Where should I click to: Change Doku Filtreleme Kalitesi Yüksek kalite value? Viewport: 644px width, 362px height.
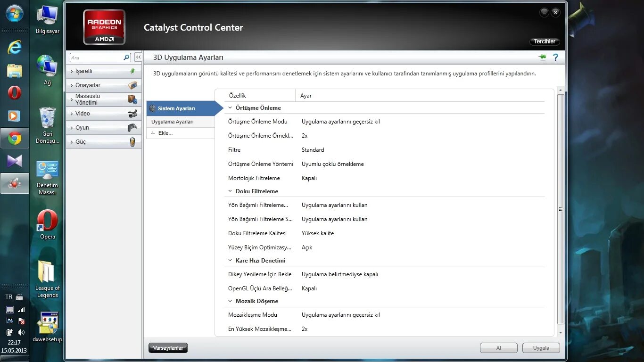[318, 233]
